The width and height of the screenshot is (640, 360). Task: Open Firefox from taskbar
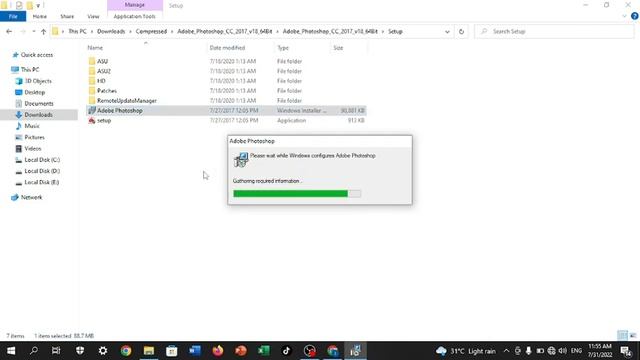[218, 351]
